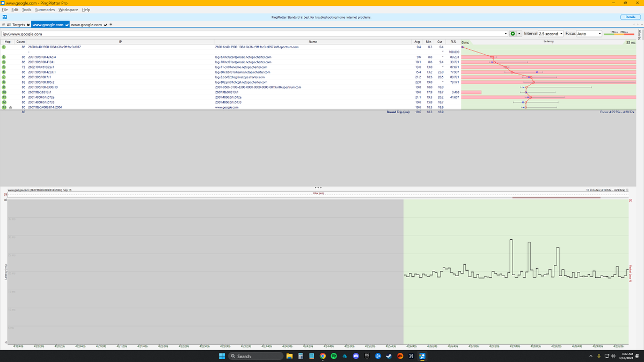
Task: Open the Calculator app on the taskbar
Action: (300, 356)
